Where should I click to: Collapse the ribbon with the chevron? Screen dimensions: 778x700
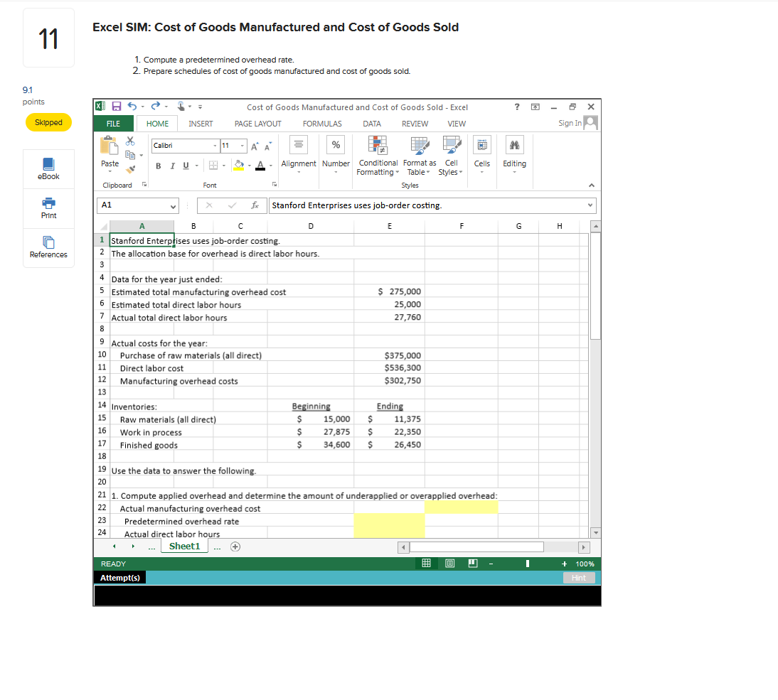[x=592, y=185]
